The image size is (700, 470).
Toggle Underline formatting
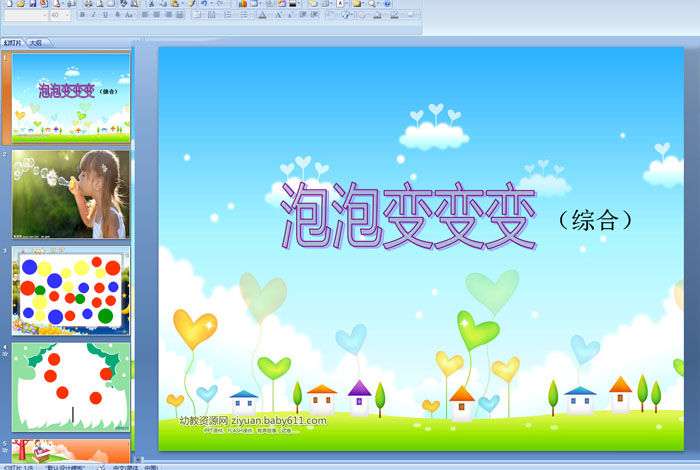(x=105, y=15)
